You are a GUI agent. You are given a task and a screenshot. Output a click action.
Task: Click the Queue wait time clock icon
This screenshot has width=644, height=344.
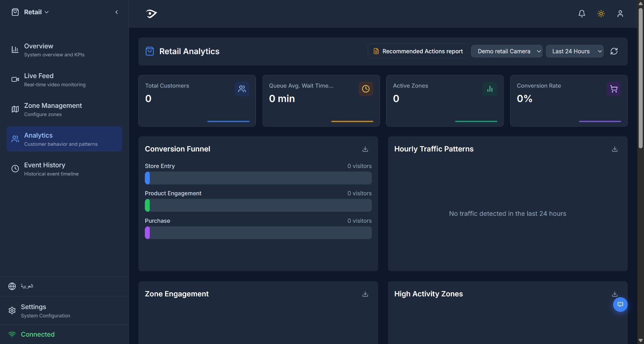(366, 89)
